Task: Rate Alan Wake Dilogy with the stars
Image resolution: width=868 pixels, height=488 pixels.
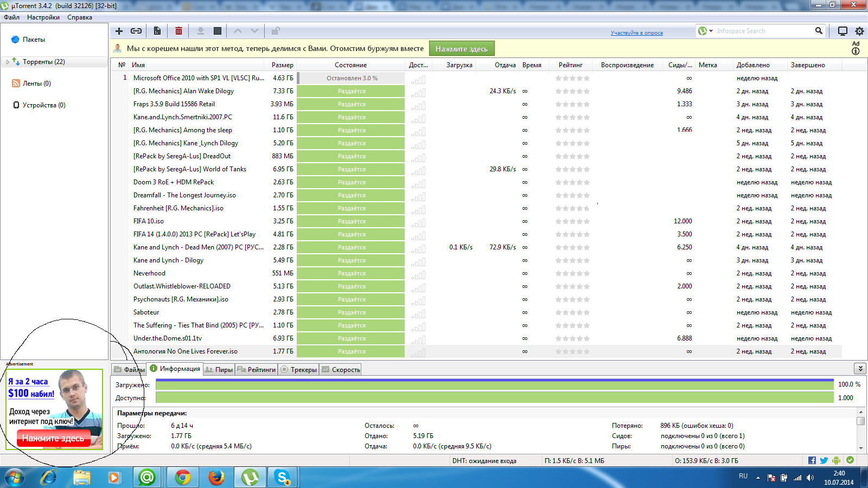Action: coord(572,91)
